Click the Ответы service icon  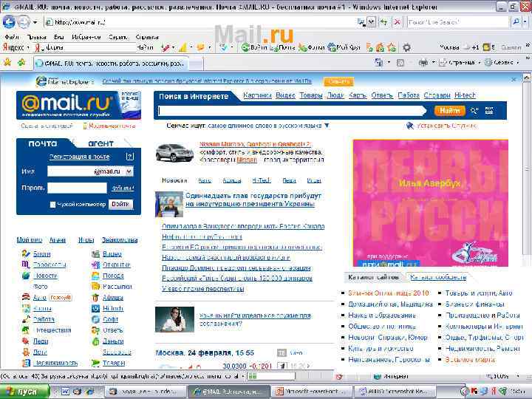[x=95, y=330]
